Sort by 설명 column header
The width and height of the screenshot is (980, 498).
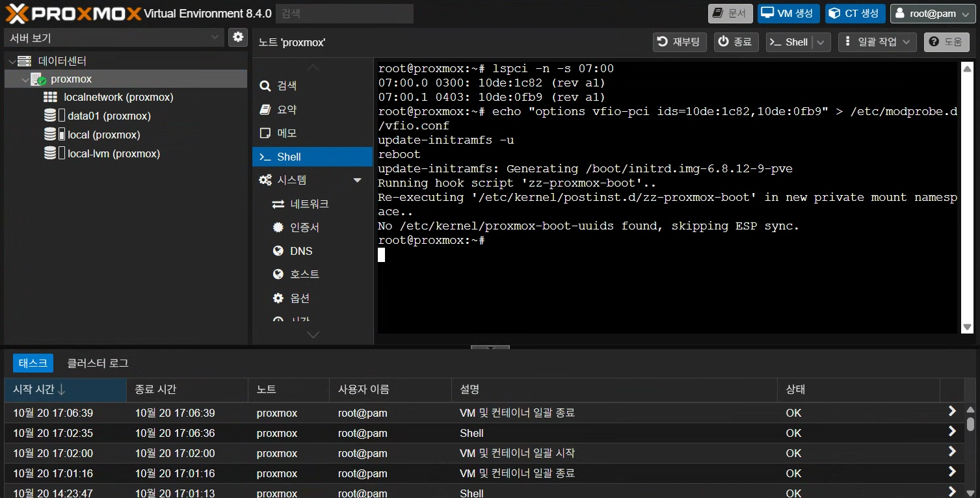click(x=615, y=389)
